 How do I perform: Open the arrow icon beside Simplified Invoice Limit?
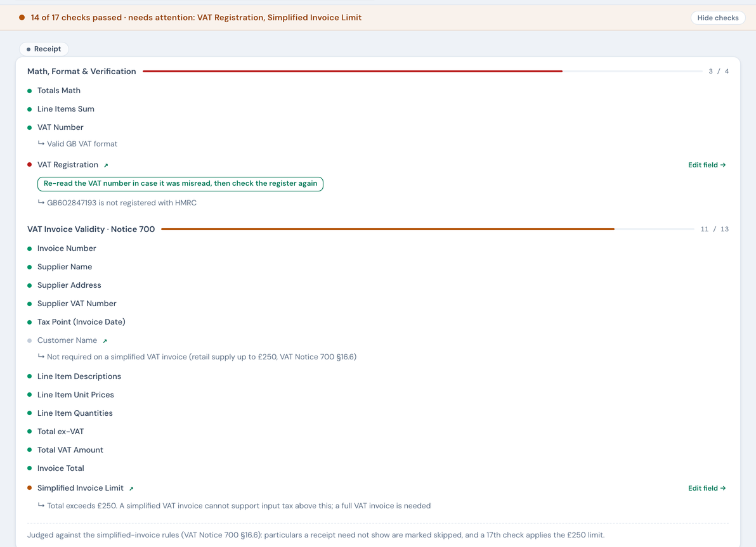pos(131,489)
